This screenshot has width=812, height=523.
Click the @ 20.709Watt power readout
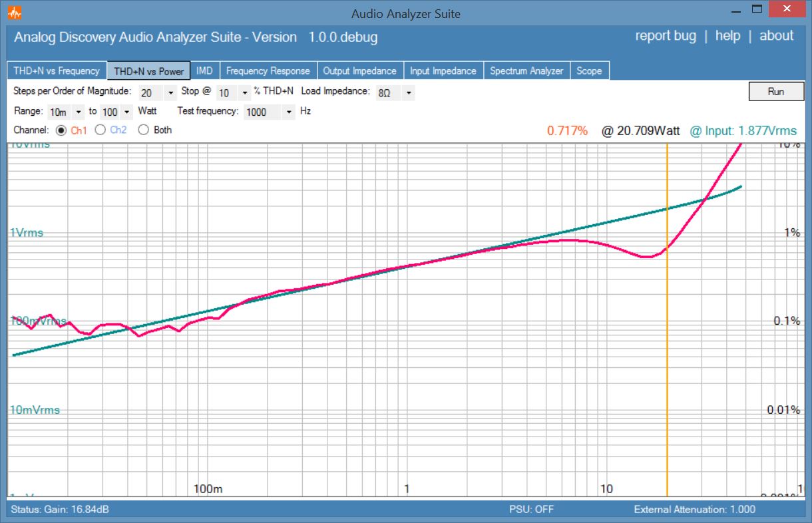(x=640, y=131)
